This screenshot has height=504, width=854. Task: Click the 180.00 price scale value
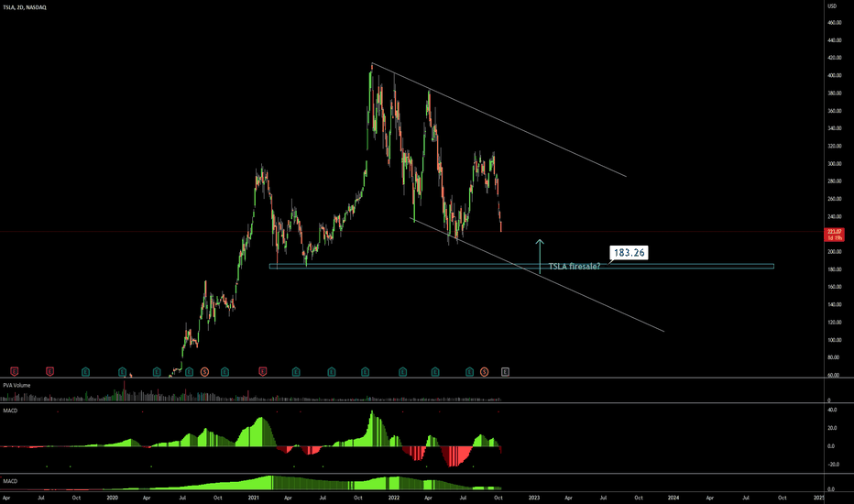tap(835, 269)
